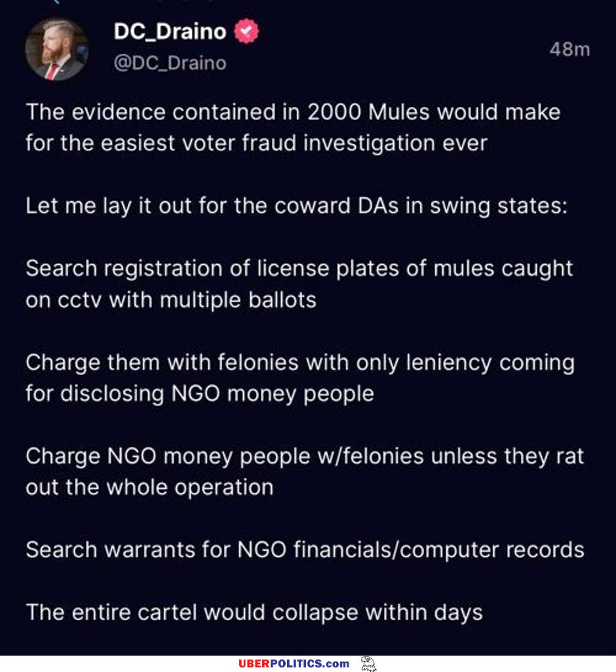Click the line "for disclosing NGO money people"
Screen dimensions: 616x672
200,394
